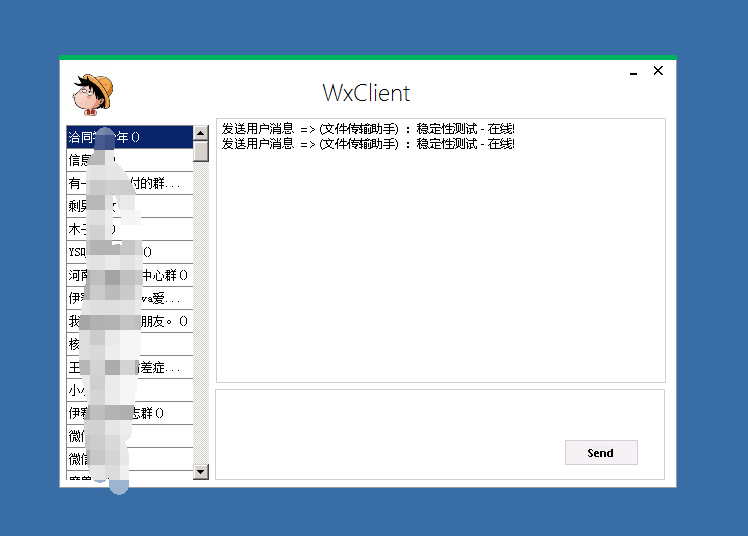Image resolution: width=748 pixels, height=536 pixels.
Task: Click the contact list scroll up arrow
Action: pyautogui.click(x=201, y=133)
